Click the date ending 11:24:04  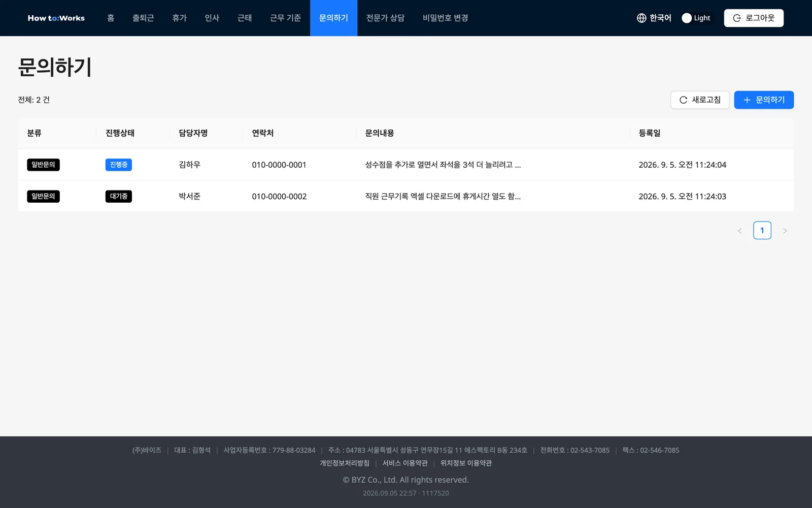pyautogui.click(x=682, y=165)
